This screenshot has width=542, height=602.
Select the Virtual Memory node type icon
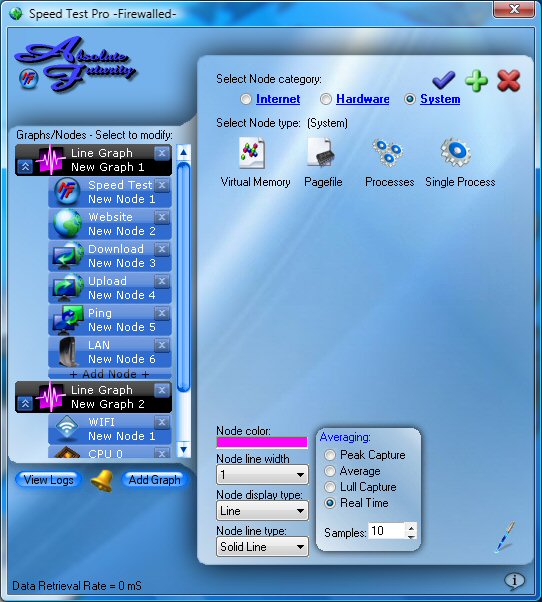click(251, 153)
